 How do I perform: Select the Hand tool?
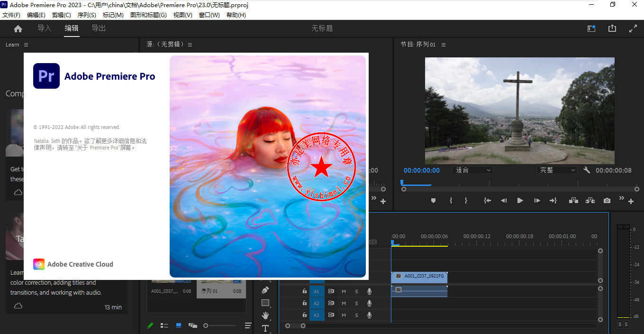[x=265, y=315]
